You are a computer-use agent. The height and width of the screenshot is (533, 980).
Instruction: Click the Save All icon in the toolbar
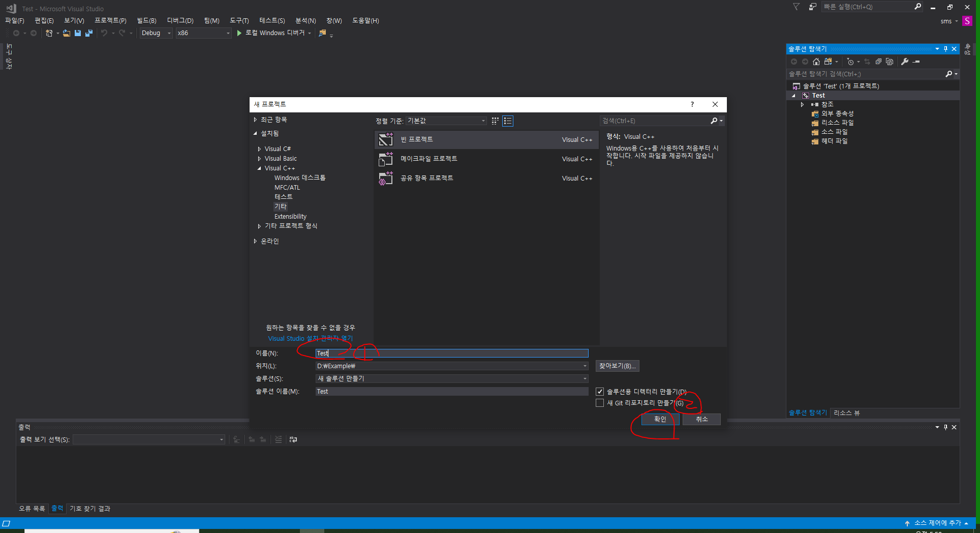click(x=89, y=33)
